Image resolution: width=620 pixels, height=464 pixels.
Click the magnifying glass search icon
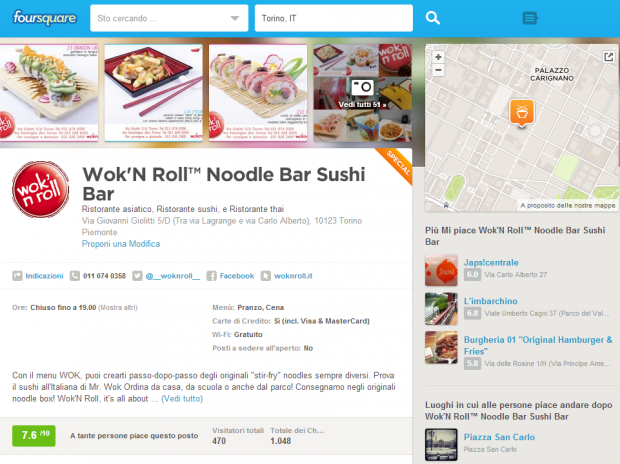[x=433, y=18]
